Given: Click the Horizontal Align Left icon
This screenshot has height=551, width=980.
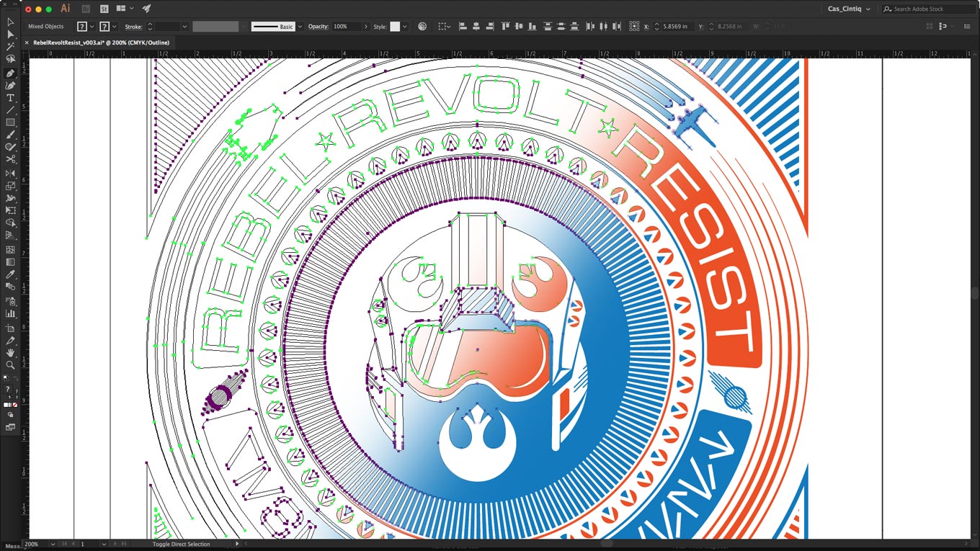Looking at the screenshot, I should coord(461,27).
